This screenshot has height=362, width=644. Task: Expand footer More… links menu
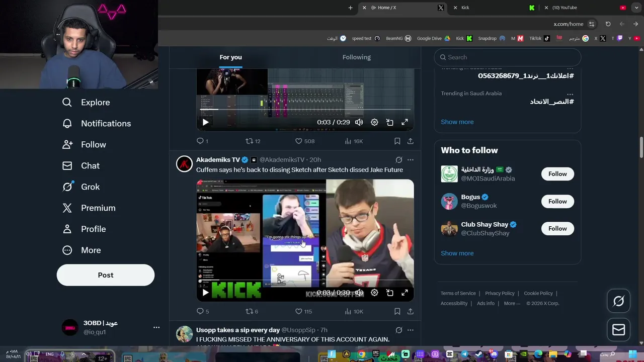(513, 303)
